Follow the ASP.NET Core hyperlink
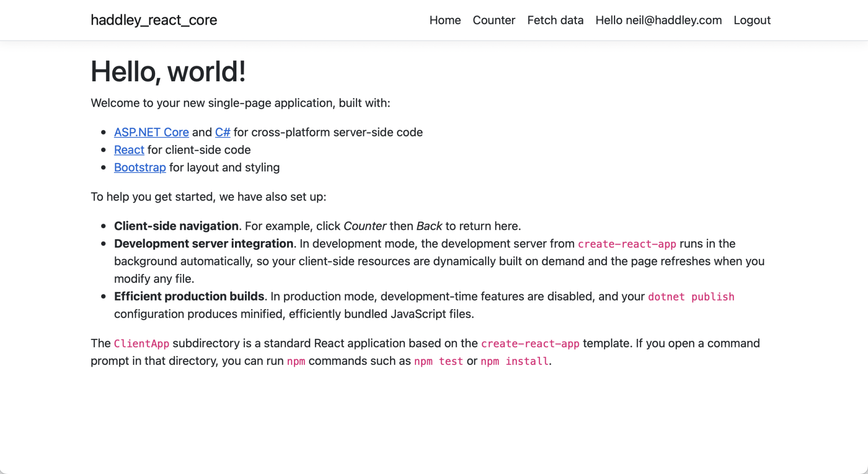Screen dimensions: 868x474 click(x=151, y=132)
